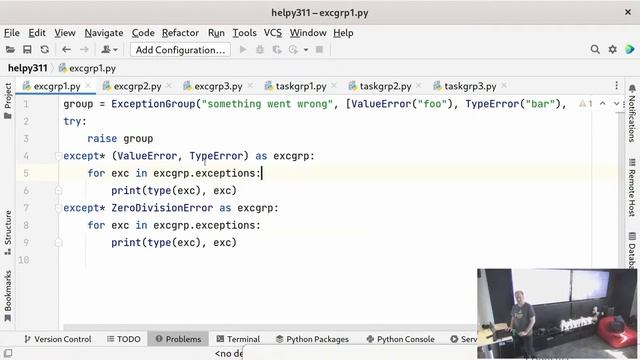
Task: Click the green Run icon
Action: (x=243, y=50)
